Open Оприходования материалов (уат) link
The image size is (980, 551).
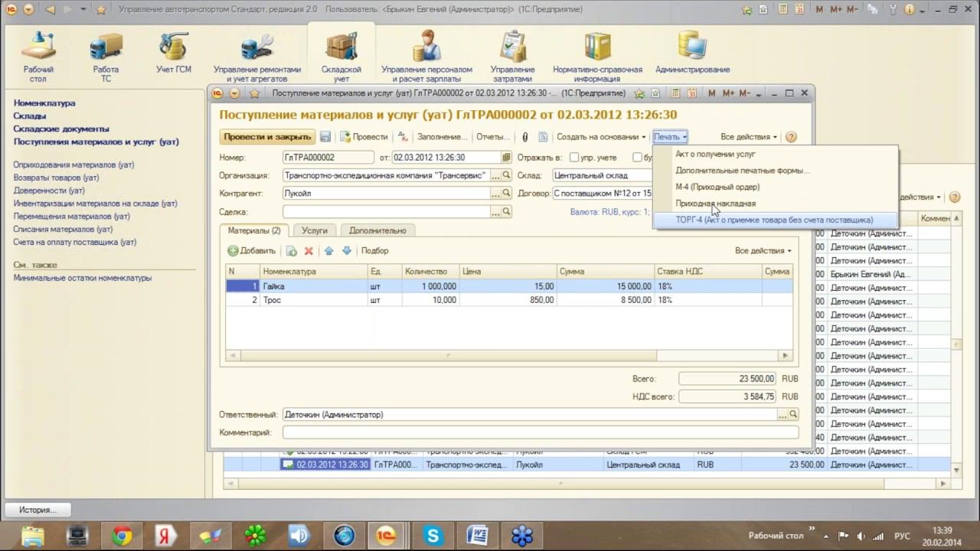[x=73, y=165]
